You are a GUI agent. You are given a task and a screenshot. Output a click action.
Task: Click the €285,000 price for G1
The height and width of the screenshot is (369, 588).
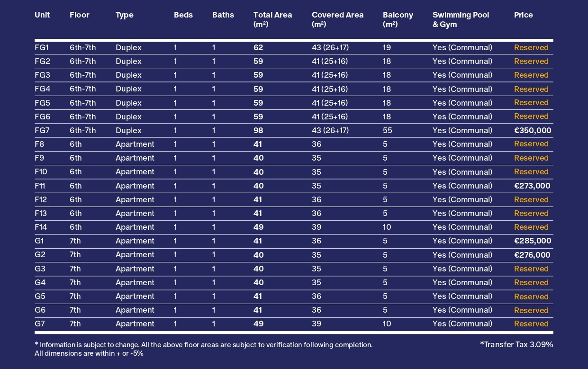point(533,241)
